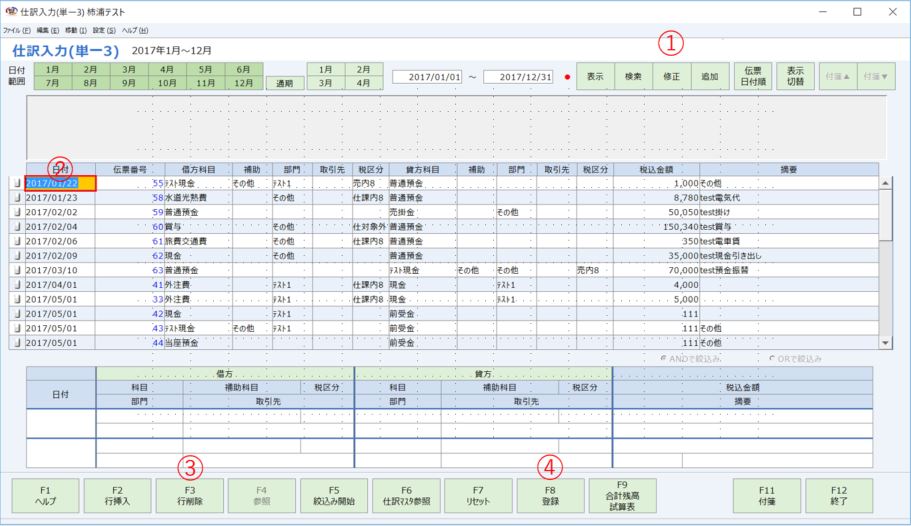Click row marker icon for voucher 33 row
This screenshot has width=911, height=526.
[17, 299]
